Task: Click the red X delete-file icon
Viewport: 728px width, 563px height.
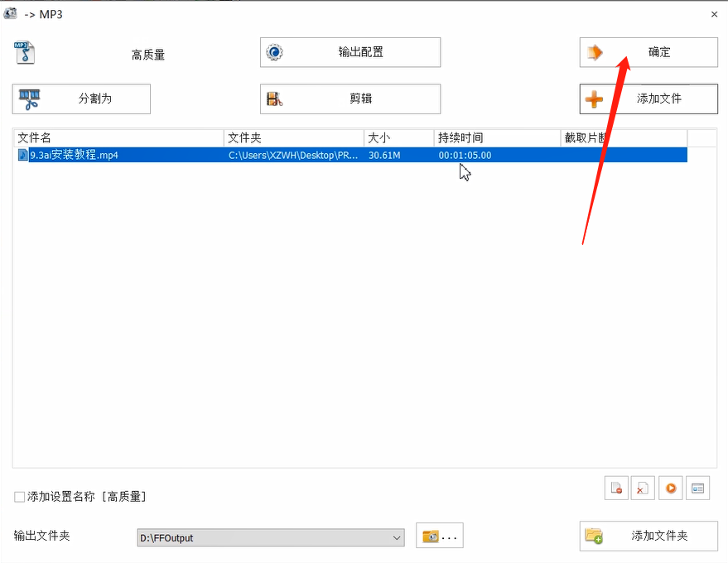Action: [643, 488]
